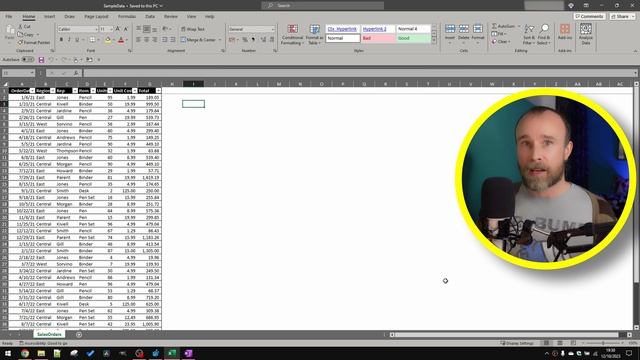Increase cell indent
Viewport: 640px width, 360px height.
click(x=173, y=40)
